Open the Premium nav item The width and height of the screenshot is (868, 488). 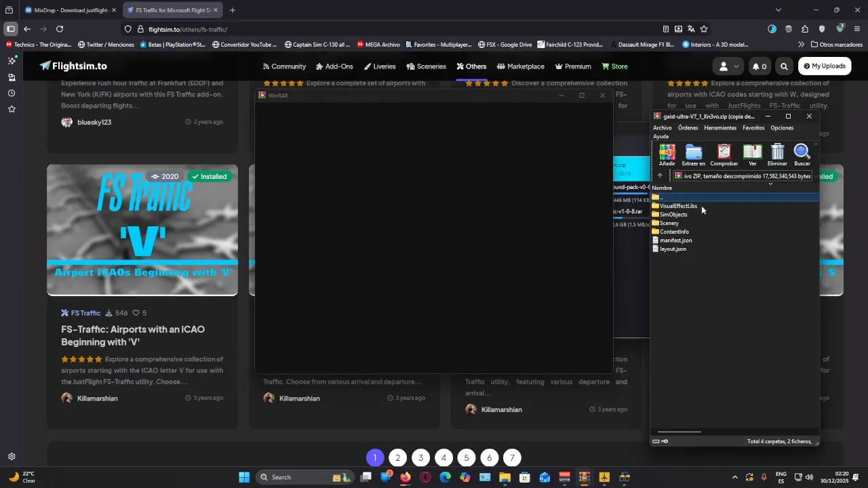tap(573, 66)
